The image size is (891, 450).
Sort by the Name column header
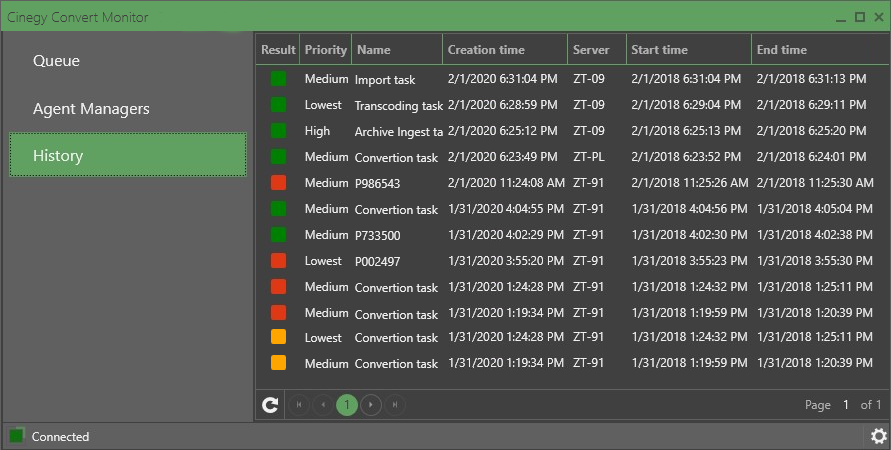pos(397,50)
